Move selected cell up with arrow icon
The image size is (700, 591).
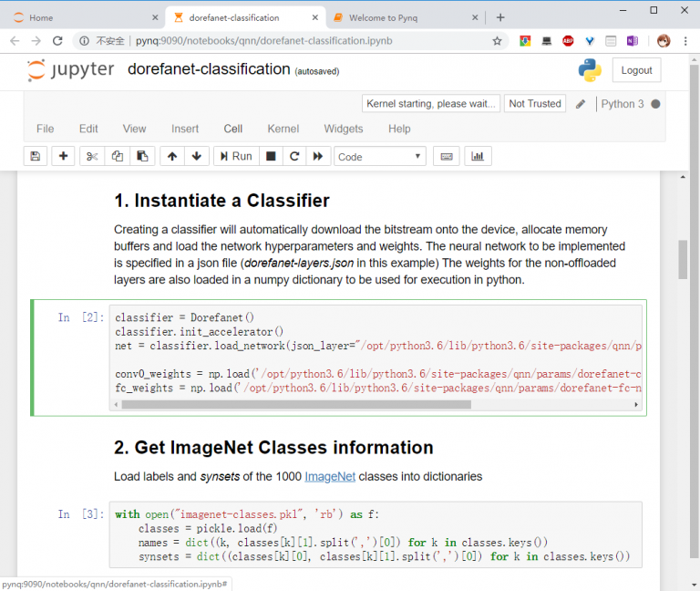[x=172, y=156]
